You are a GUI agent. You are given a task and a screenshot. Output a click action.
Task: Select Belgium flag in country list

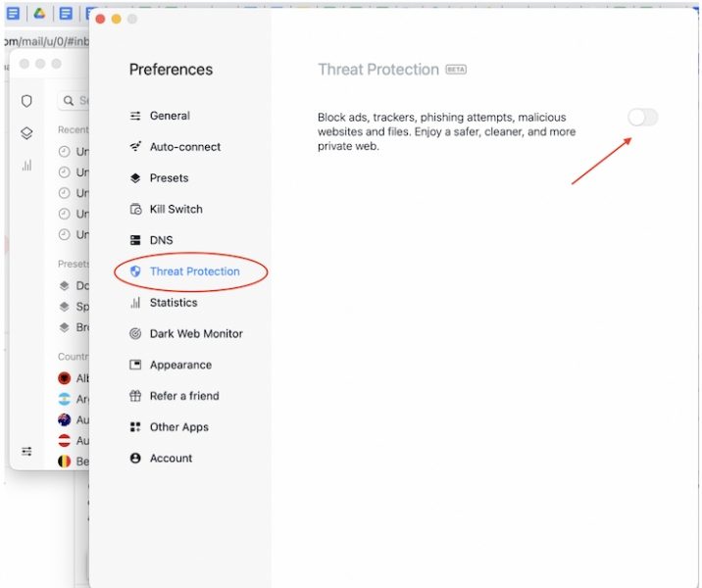[65, 461]
